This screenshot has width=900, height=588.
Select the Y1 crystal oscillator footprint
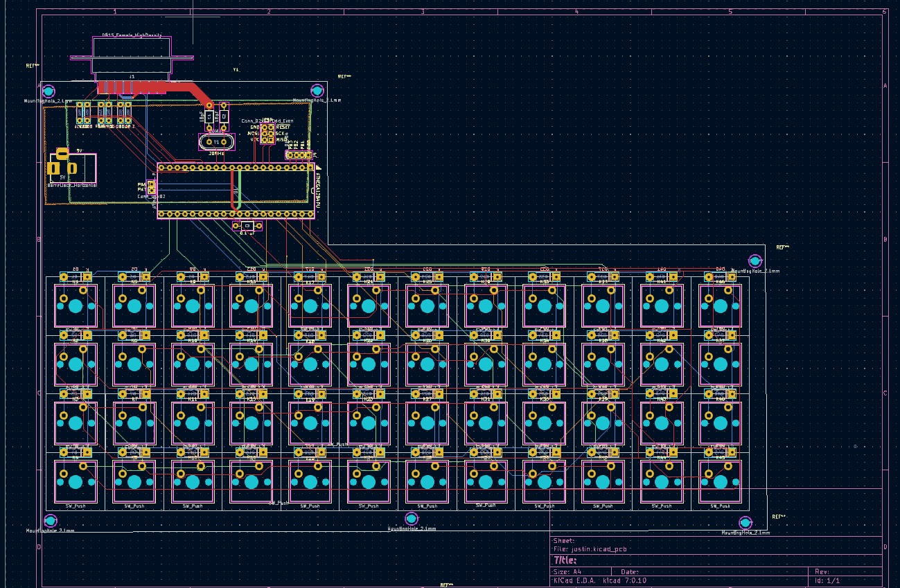(216, 142)
